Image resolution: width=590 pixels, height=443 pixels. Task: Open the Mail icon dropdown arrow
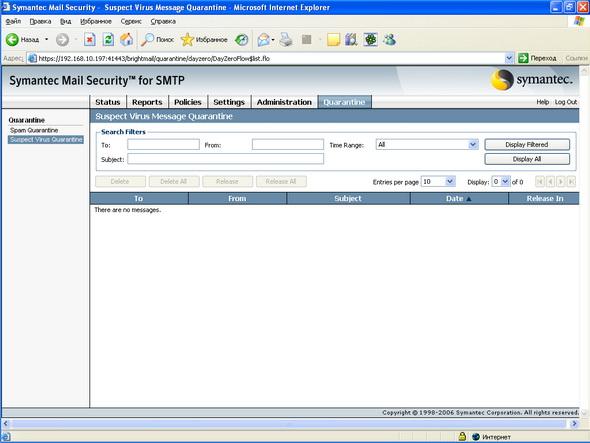coord(273,40)
